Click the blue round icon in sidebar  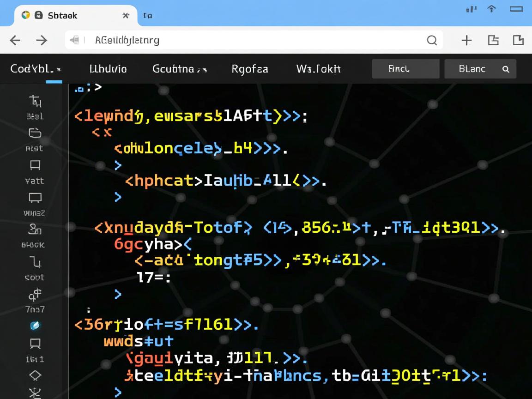coord(35,326)
